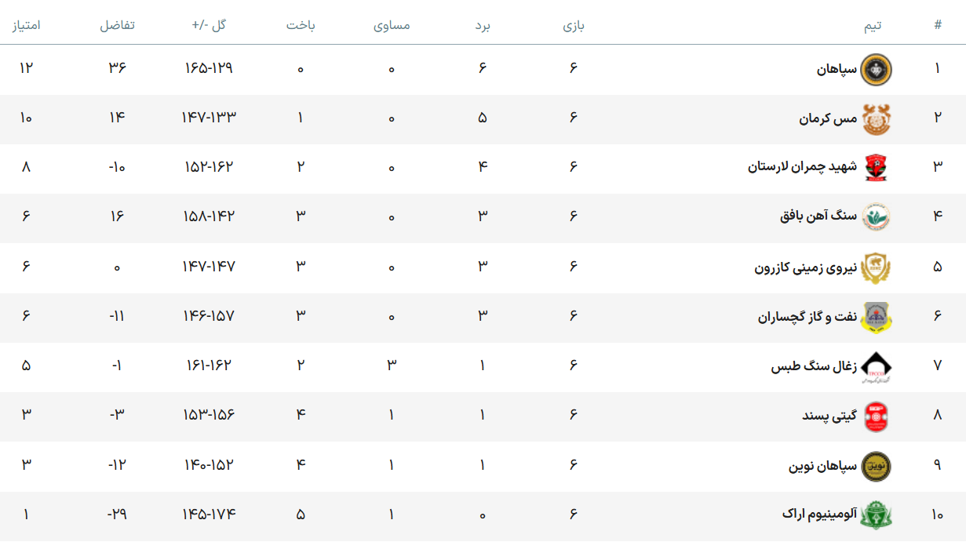Viewport: 966px width, 560px height.
Task: Click the Sang Ahan Bafq emblem
Action: pos(877,217)
